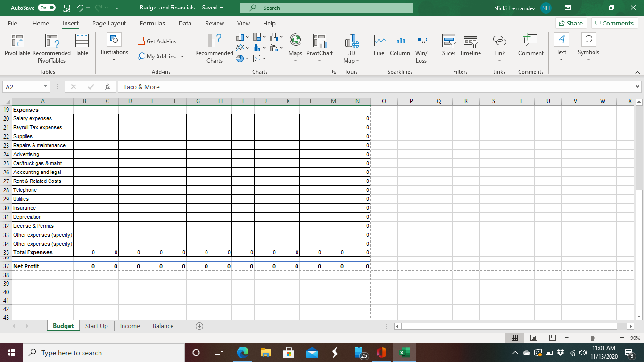Insert a Link
The width and height of the screenshot is (644, 362).
click(499, 47)
